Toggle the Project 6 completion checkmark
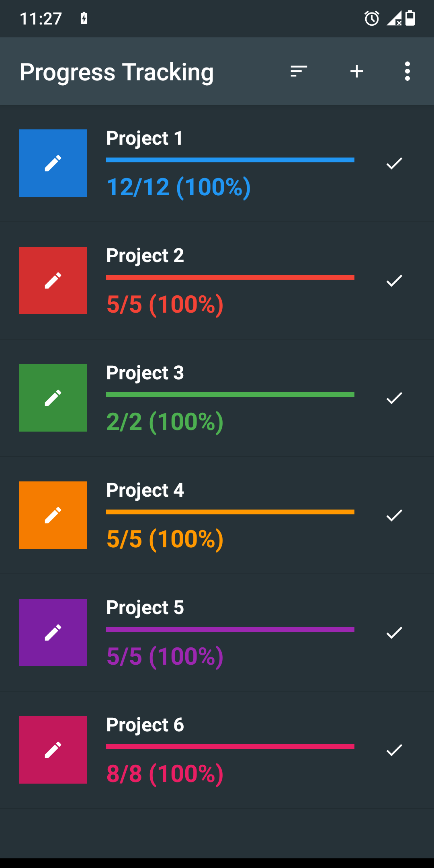Viewport: 434px width, 868px height. (x=394, y=750)
